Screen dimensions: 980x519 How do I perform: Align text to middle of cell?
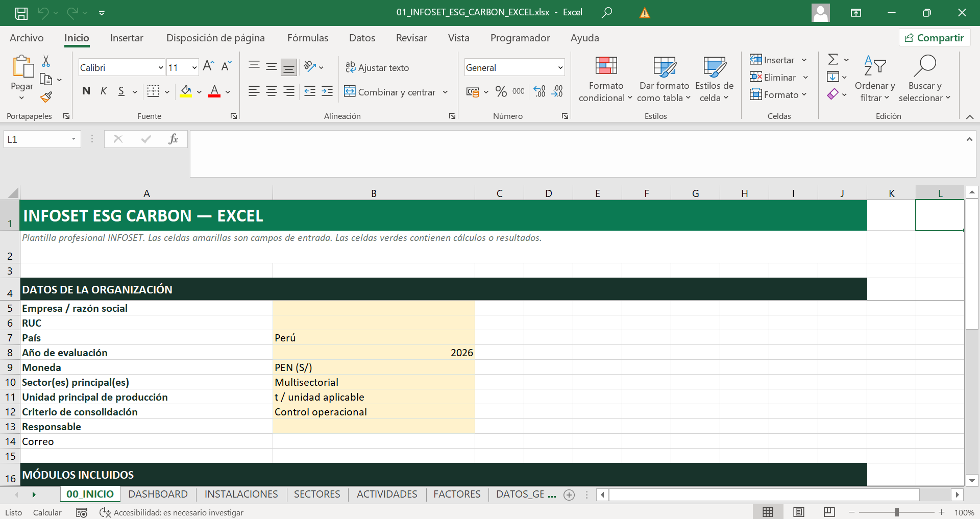[272, 66]
